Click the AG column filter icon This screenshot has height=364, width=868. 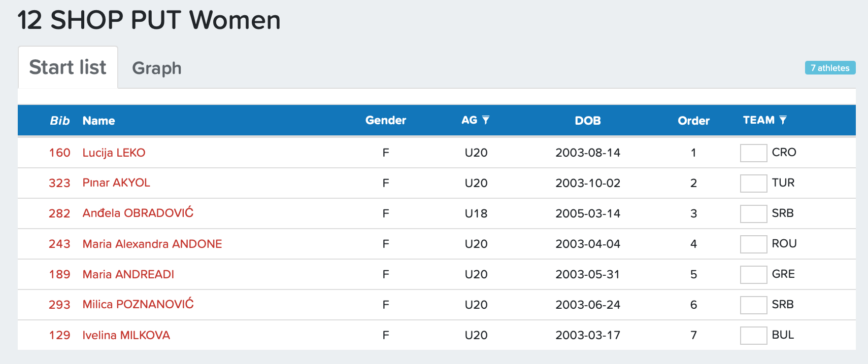(486, 120)
